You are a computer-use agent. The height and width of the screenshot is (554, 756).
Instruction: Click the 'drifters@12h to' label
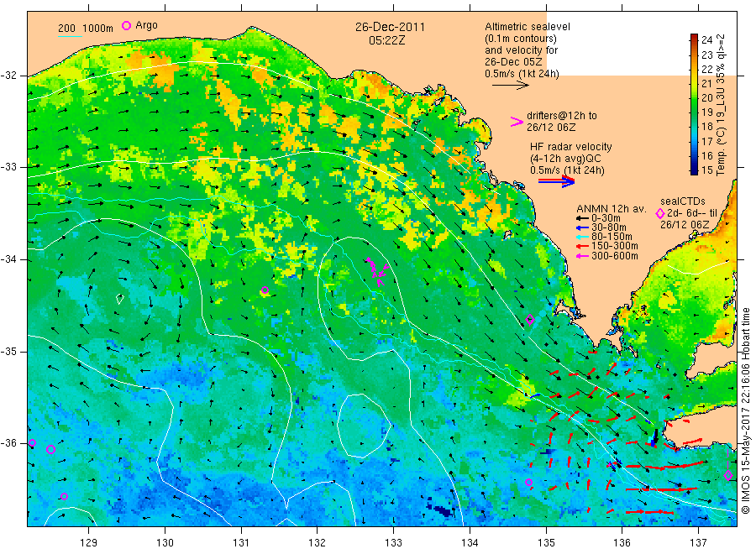click(561, 116)
